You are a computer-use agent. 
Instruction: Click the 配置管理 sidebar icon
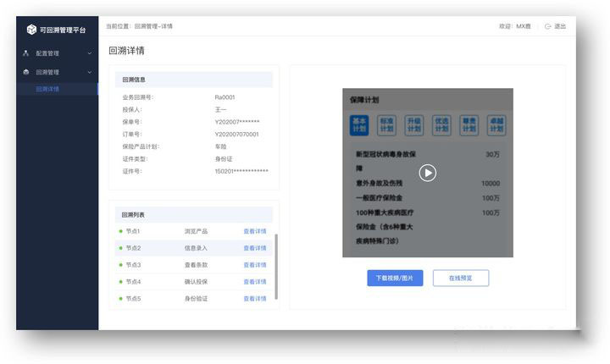tap(25, 53)
